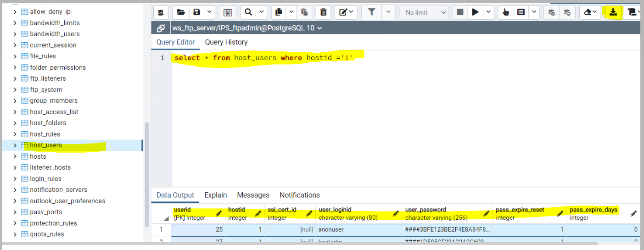Download results with the highlighted download icon
Screen dimensions: 644x250
click(x=613, y=12)
